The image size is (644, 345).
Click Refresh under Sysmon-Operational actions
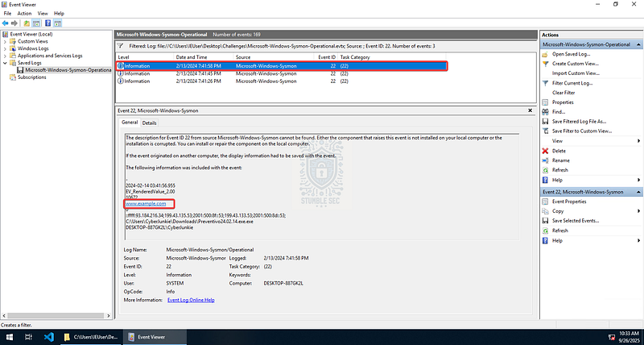[x=560, y=170]
